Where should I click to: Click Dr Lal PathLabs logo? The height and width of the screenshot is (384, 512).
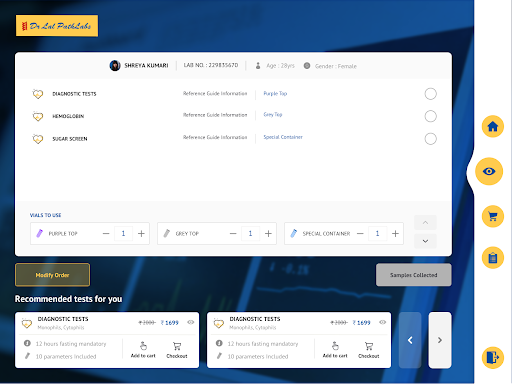coord(57,26)
